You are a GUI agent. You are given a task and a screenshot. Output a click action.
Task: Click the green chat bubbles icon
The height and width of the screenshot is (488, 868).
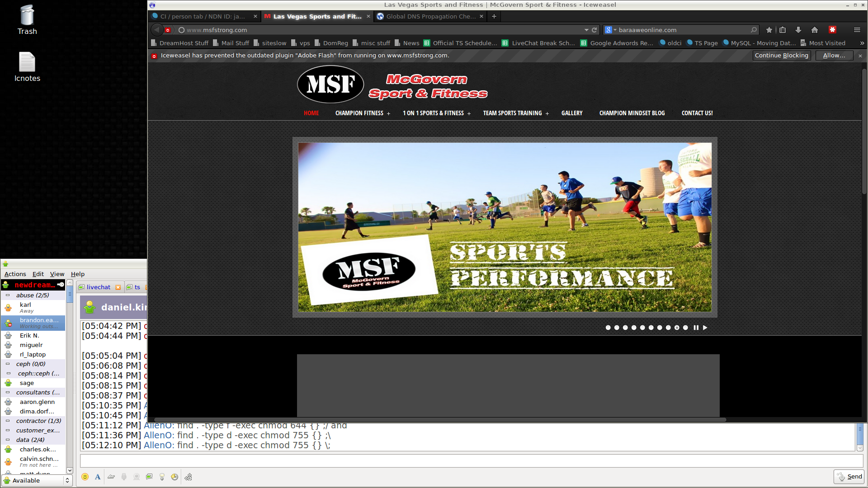click(x=149, y=477)
